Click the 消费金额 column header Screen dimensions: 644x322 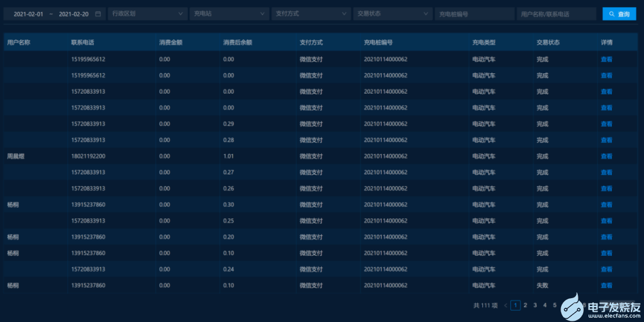(171, 43)
